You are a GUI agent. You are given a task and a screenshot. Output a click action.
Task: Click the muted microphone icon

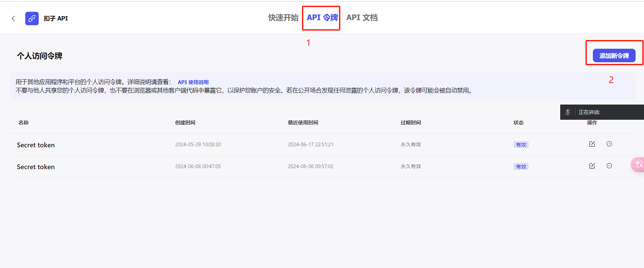pos(568,112)
